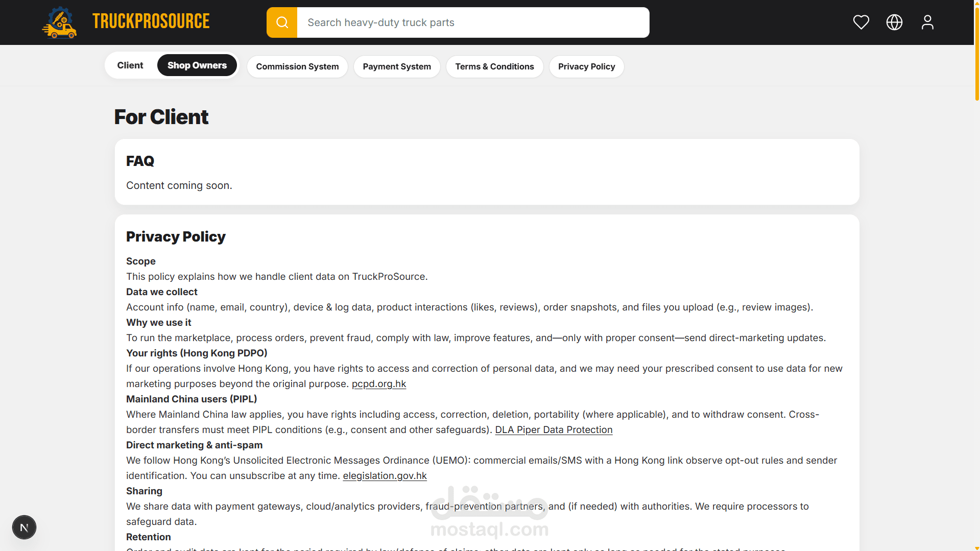The width and height of the screenshot is (980, 551).
Task: Click the 'Content coming soon.' text
Action: (179, 185)
